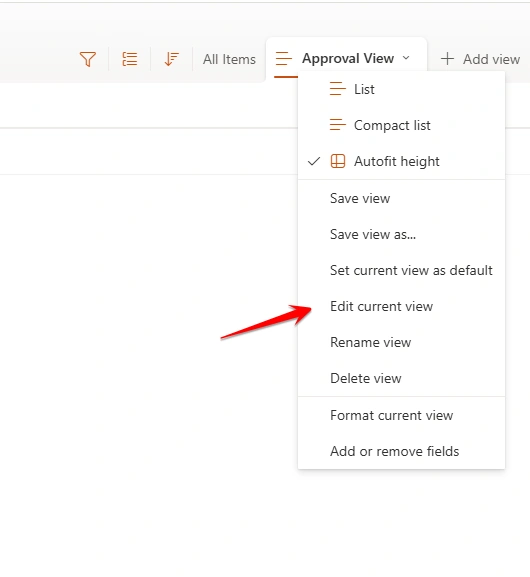
Task: Click the group by icon
Action: [130, 59]
